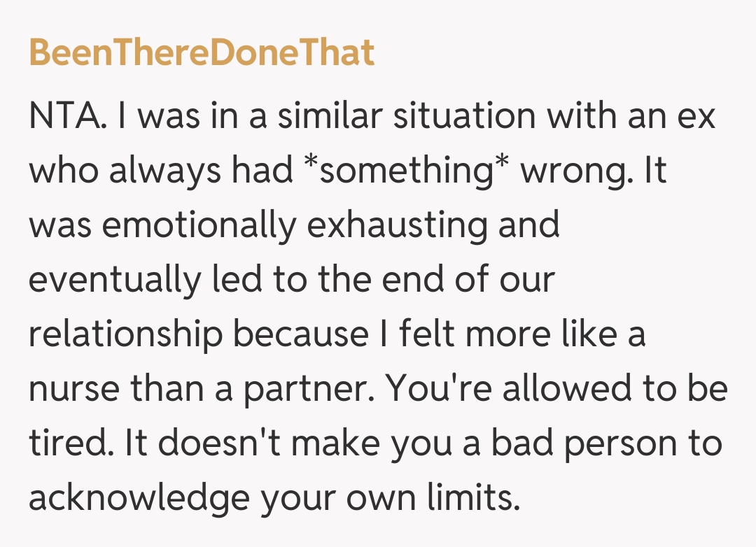The width and height of the screenshot is (756, 547).
Task: Click the word "exhausting" in the comment
Action: click(433, 225)
